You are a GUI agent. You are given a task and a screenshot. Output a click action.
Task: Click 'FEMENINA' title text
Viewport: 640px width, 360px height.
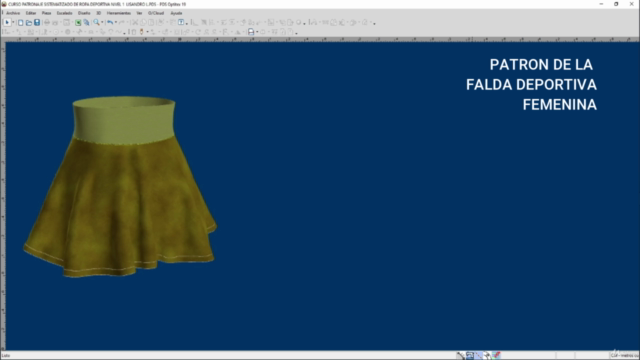(560, 105)
